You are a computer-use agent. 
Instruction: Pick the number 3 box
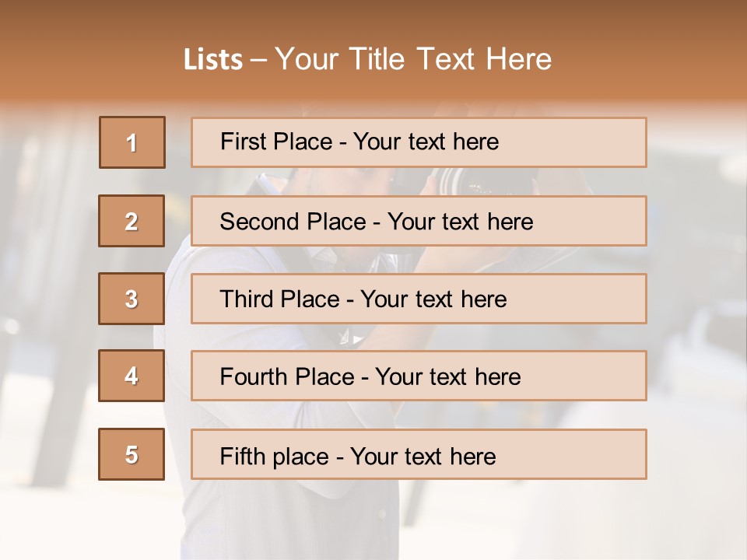pos(132,299)
